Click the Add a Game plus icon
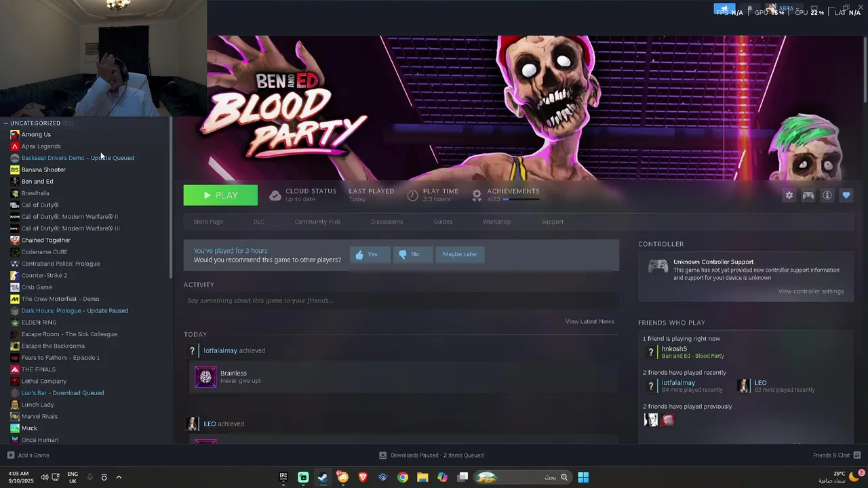This screenshot has height=488, width=868. pyautogui.click(x=10, y=455)
